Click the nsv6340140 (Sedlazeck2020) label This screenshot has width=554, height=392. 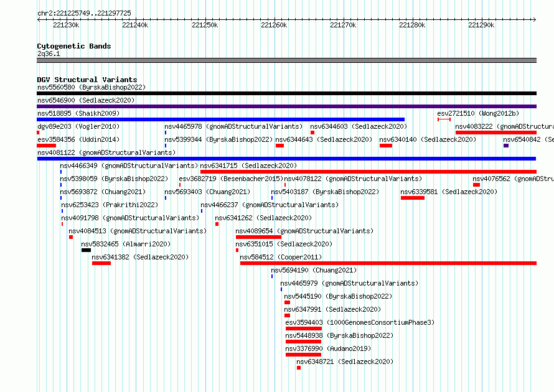[x=428, y=139]
